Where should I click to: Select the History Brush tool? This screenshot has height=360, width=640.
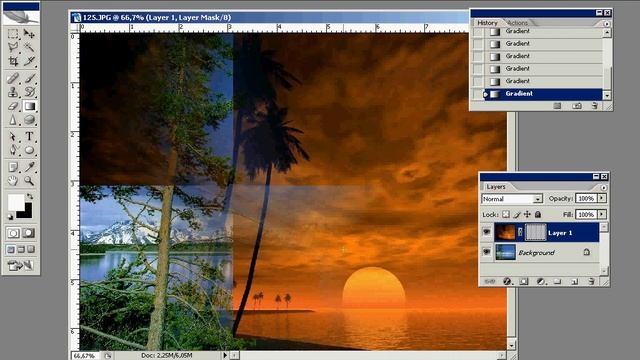click(x=29, y=91)
